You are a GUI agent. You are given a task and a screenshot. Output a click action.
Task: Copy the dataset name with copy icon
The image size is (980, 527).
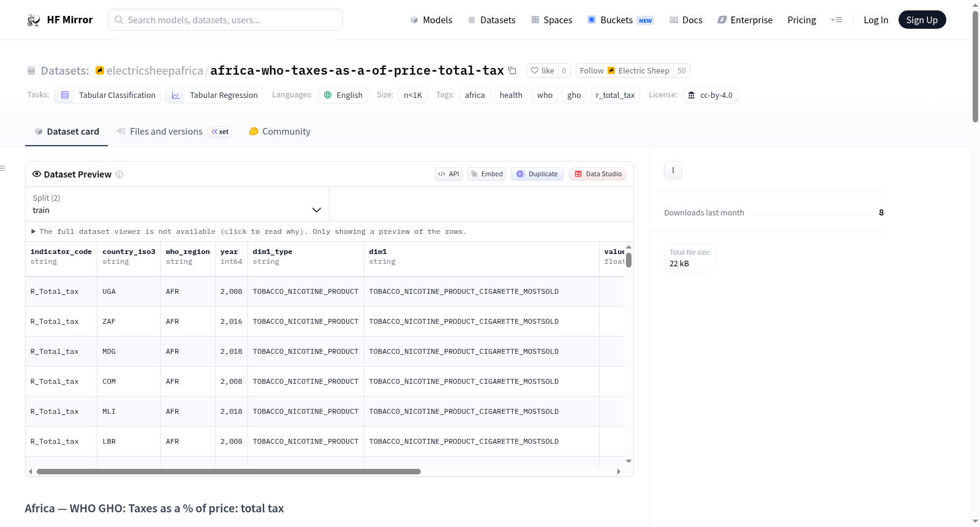click(x=512, y=71)
